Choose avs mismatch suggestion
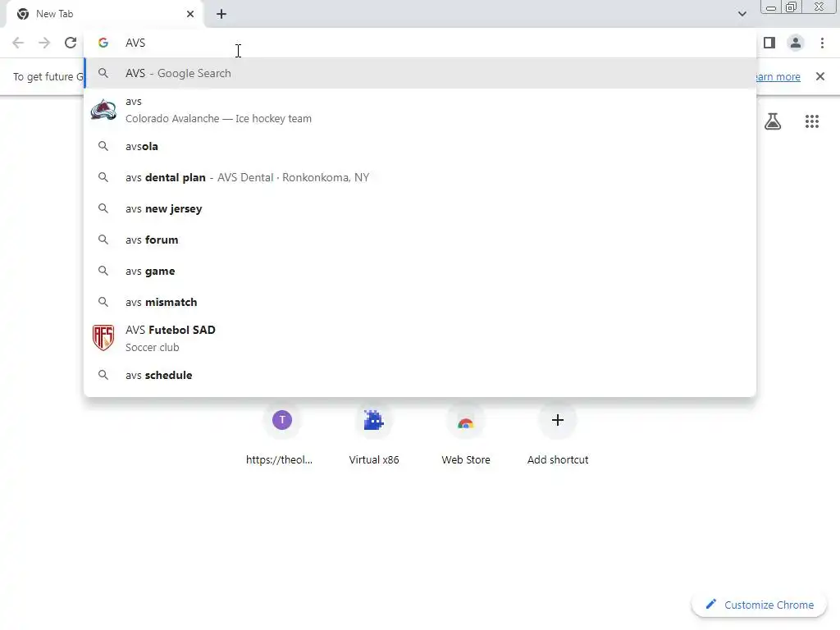This screenshot has height=630, width=840. coord(420,302)
